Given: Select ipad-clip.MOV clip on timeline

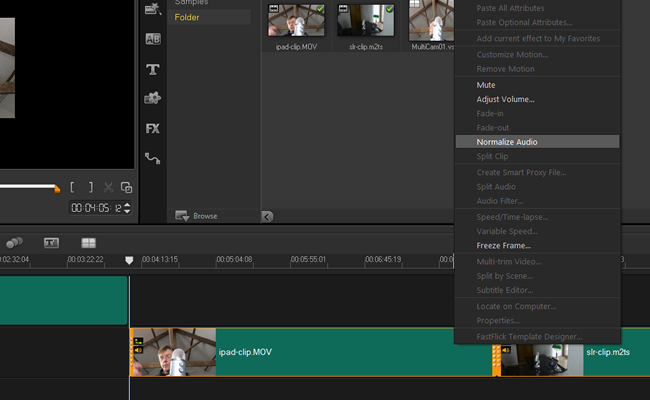Looking at the screenshot, I should [x=311, y=352].
